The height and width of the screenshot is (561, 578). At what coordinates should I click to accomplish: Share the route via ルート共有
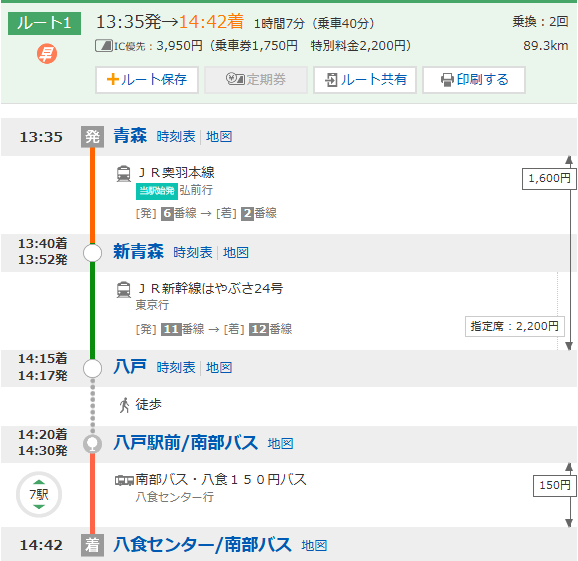pos(365,80)
